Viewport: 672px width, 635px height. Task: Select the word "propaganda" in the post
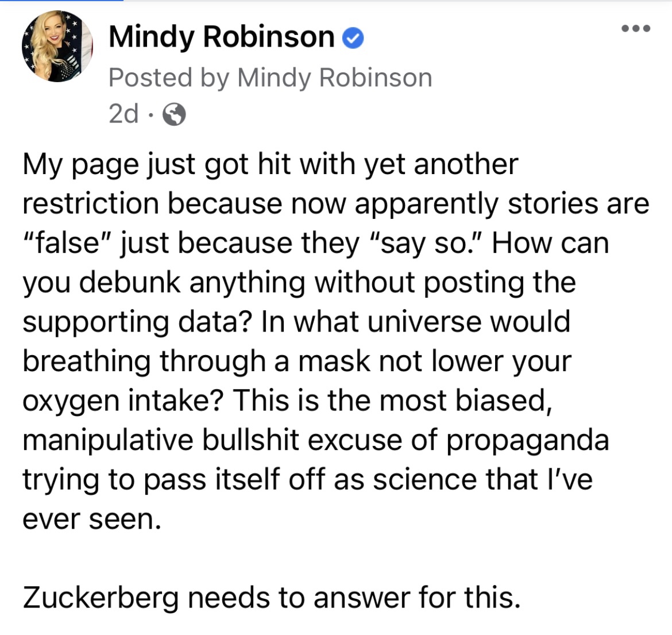[x=527, y=440]
